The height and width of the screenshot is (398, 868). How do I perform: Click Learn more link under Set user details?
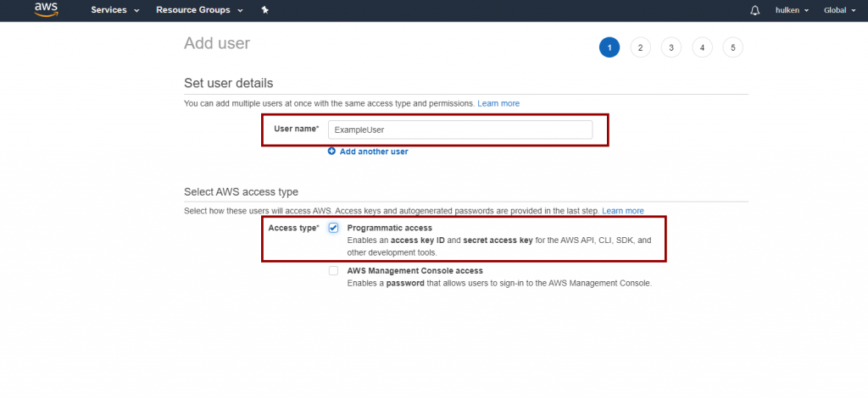(498, 103)
